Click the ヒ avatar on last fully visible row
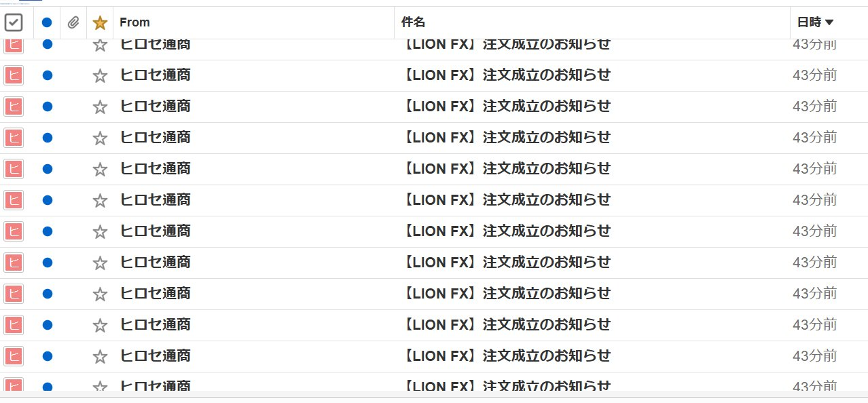 pos(14,356)
